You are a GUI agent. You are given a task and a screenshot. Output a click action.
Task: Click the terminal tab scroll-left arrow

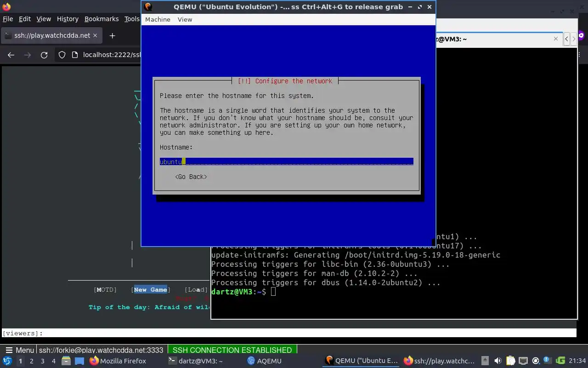tap(567, 39)
